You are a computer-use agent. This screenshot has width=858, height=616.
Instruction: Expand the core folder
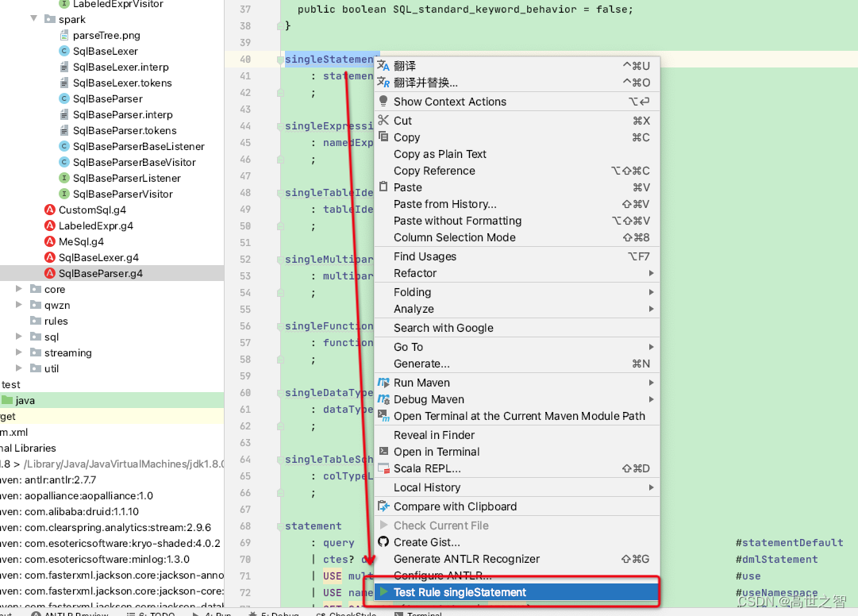click(18, 289)
